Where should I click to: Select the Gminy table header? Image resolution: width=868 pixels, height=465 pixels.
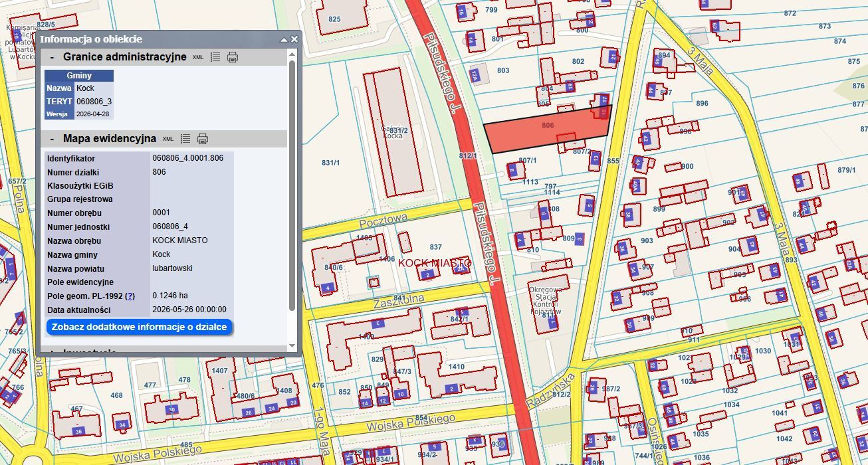79,76
